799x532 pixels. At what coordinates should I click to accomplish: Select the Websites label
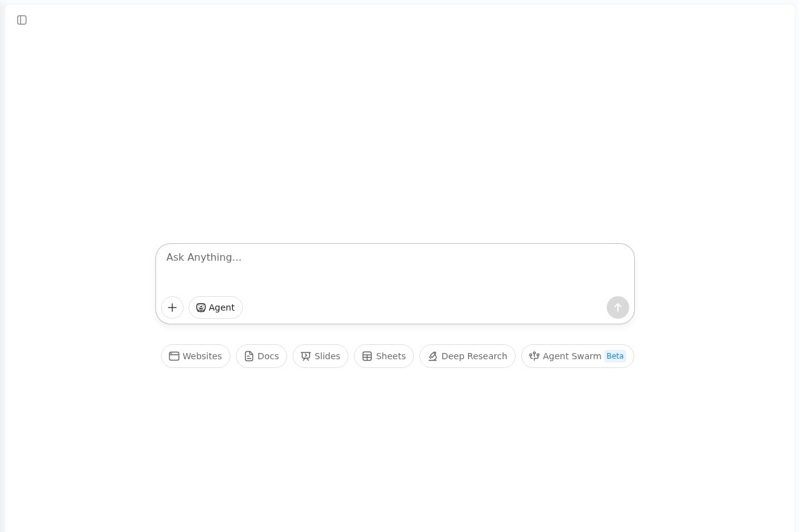pos(202,356)
